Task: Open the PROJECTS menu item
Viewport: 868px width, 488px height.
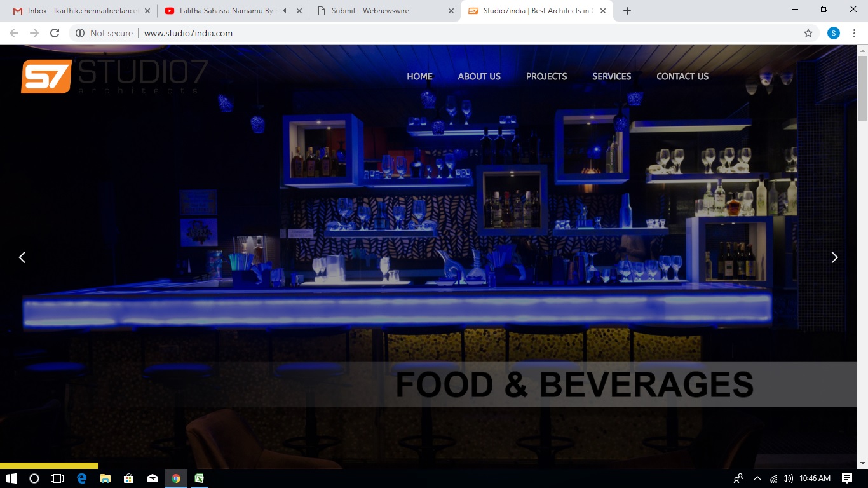Action: (x=546, y=76)
